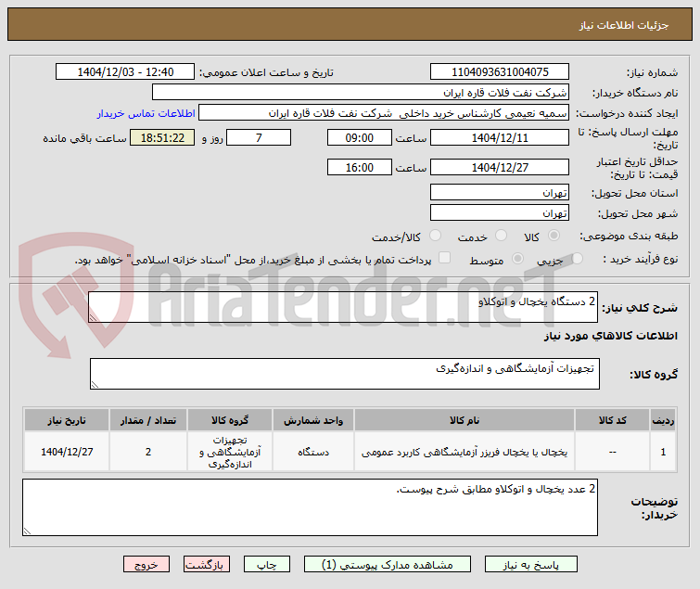This screenshot has height=589, width=700.
Task: Select the کالا radio button
Action: coord(554,236)
